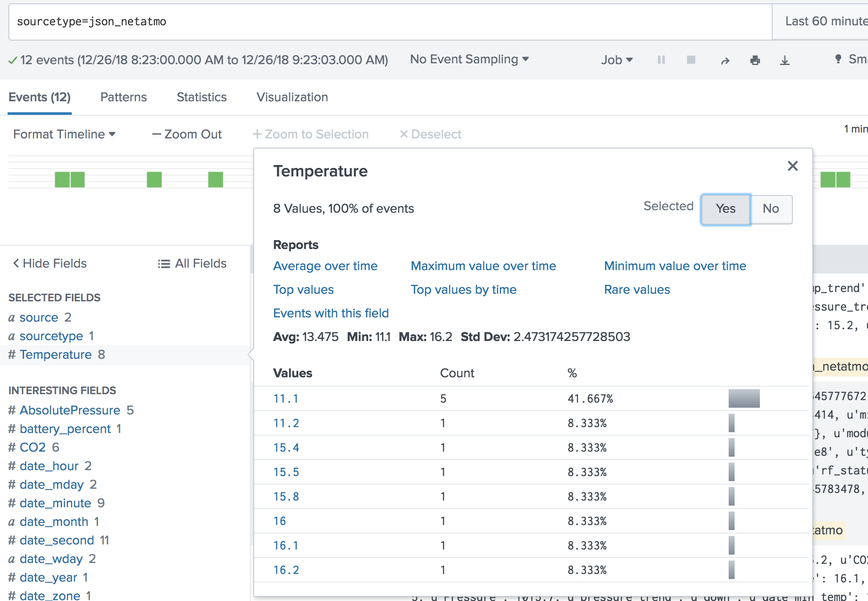This screenshot has height=601, width=868.
Task: Click the 8.333% bar for value 11.2
Action: [x=732, y=423]
